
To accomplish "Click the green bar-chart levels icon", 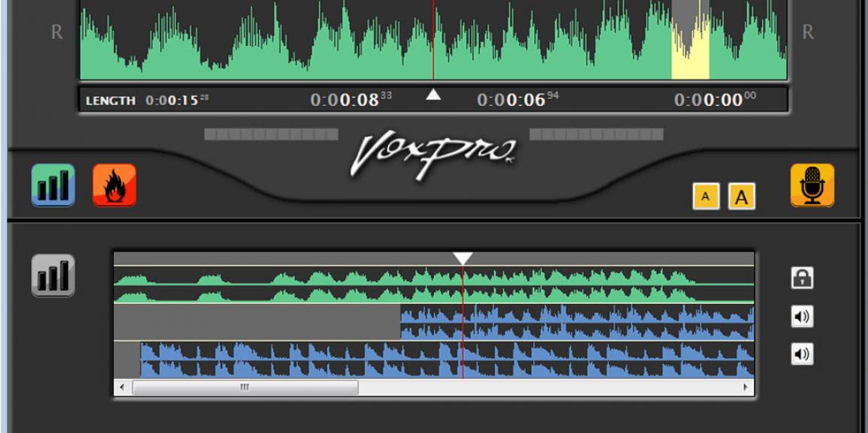I will click(53, 185).
